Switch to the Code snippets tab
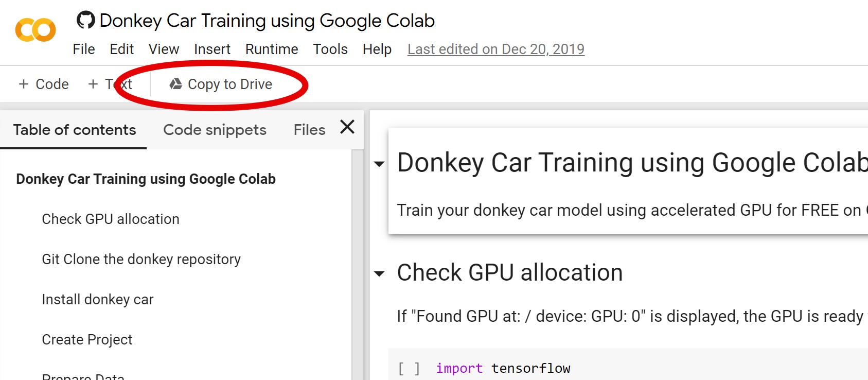868x380 pixels. (215, 130)
